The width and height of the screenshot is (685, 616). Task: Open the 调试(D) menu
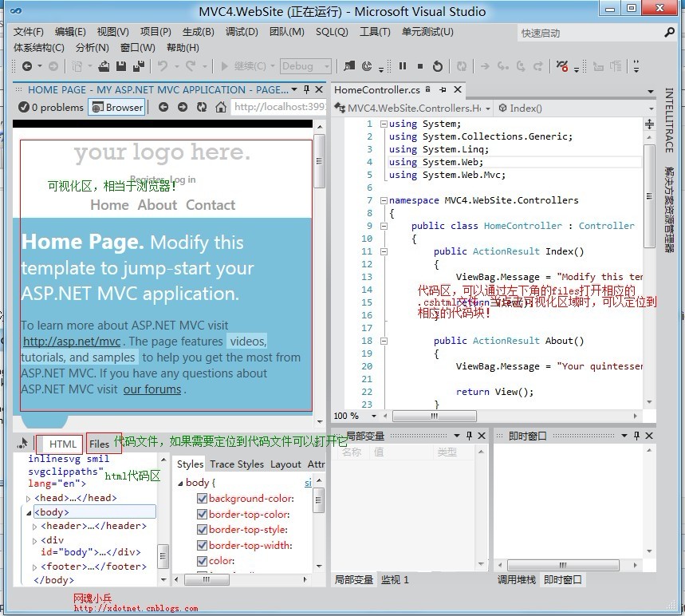point(242,32)
